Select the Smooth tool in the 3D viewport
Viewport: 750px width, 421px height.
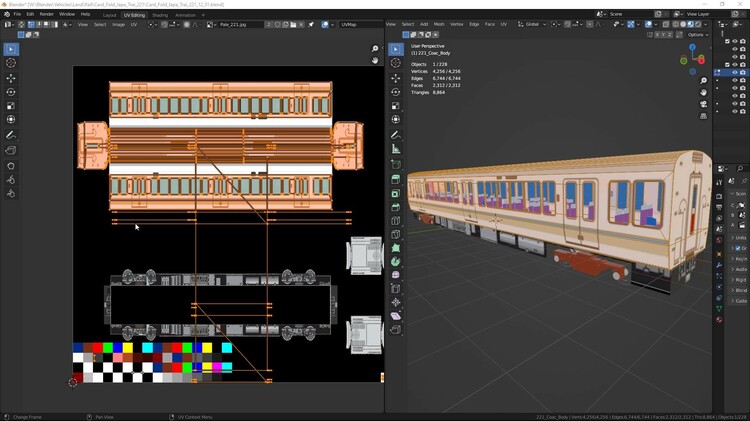click(x=396, y=275)
